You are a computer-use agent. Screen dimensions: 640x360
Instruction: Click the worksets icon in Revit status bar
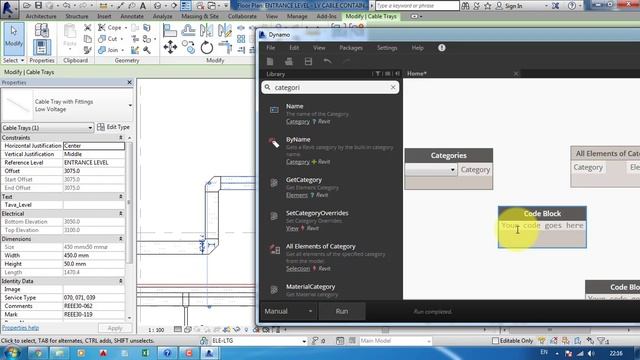(x=204, y=341)
